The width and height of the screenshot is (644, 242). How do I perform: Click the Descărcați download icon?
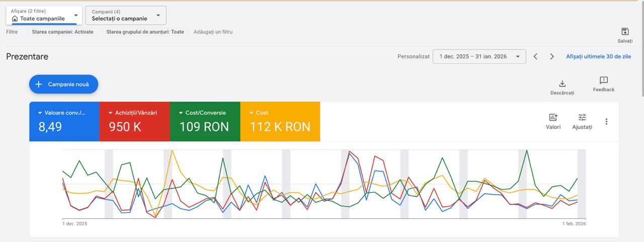pyautogui.click(x=562, y=84)
